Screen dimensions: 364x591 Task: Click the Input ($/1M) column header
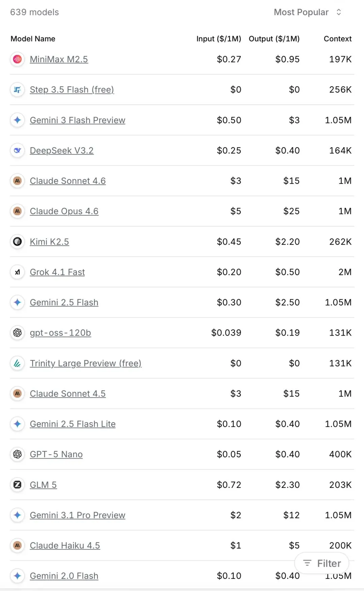point(219,39)
